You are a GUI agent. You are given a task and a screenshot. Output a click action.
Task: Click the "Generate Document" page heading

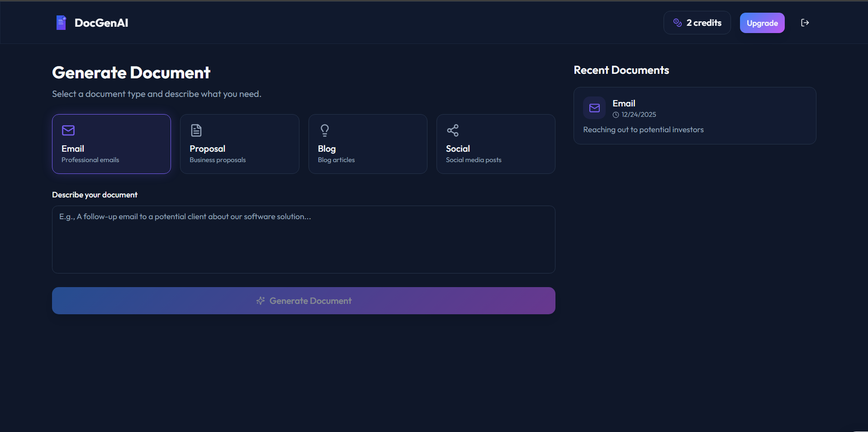click(131, 72)
